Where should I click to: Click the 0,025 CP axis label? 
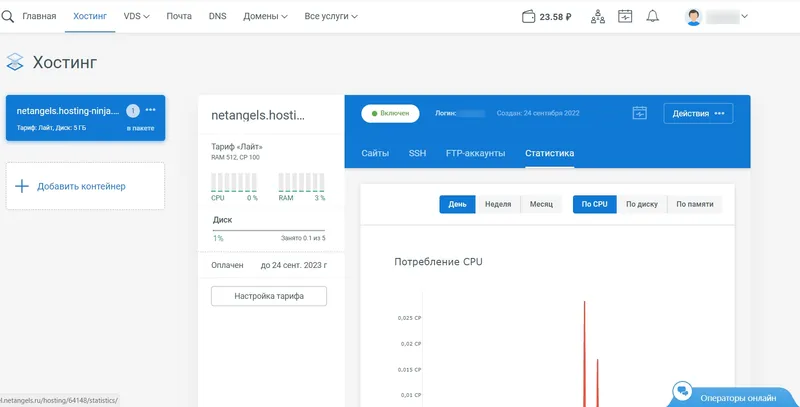[409, 318]
